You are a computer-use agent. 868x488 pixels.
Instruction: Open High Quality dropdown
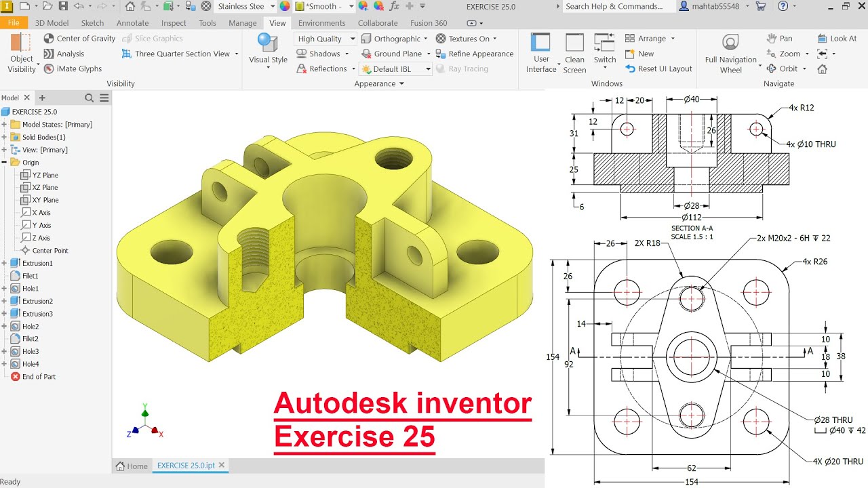pyautogui.click(x=325, y=39)
